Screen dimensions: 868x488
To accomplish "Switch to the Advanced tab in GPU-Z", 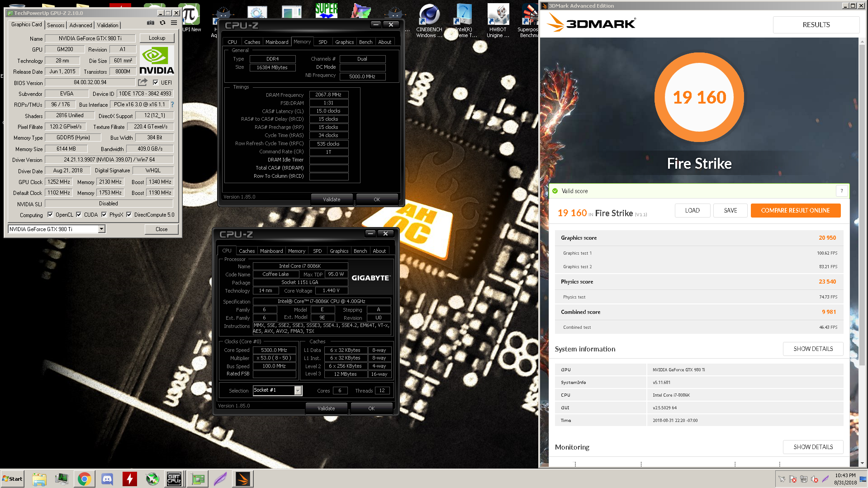I will [81, 25].
